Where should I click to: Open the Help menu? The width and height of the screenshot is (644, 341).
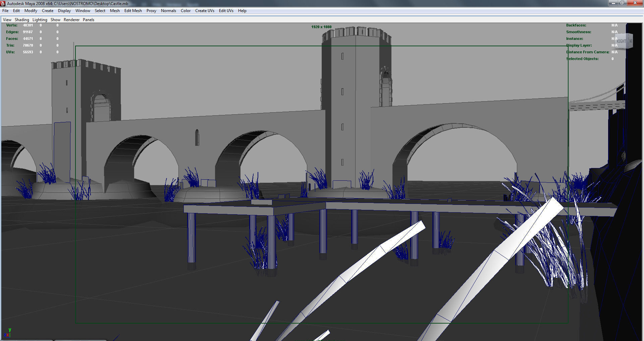(242, 11)
